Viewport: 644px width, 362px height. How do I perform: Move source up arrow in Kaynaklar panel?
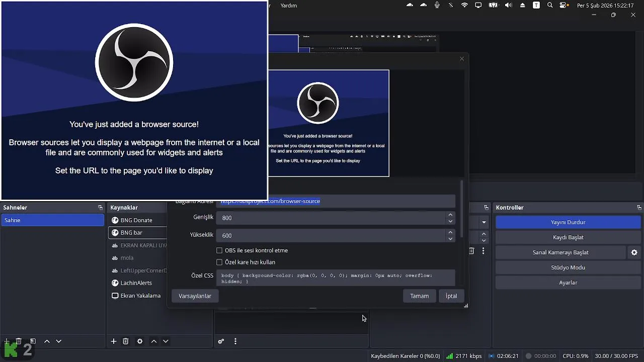tap(154, 341)
